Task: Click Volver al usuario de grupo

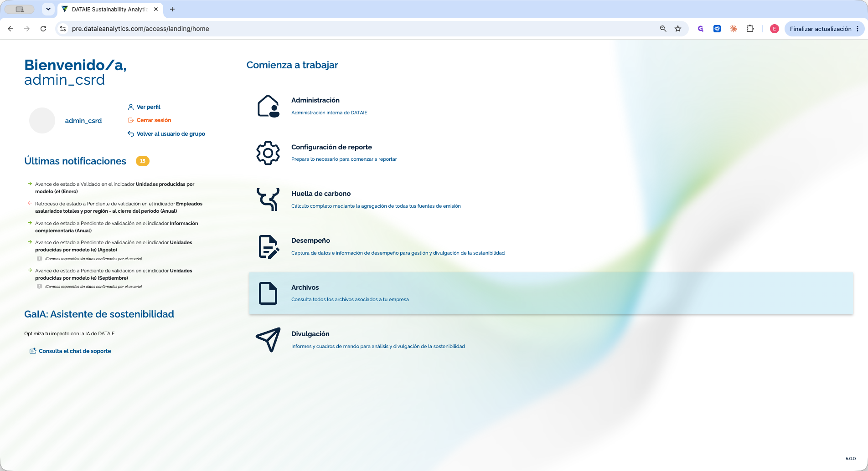Action: pos(171,134)
